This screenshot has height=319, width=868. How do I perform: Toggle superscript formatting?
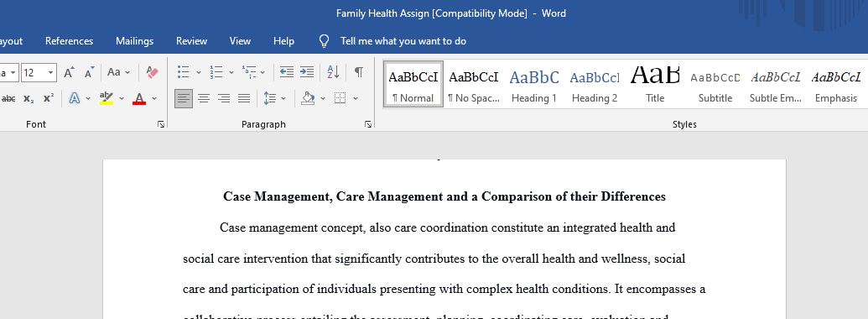[49, 98]
